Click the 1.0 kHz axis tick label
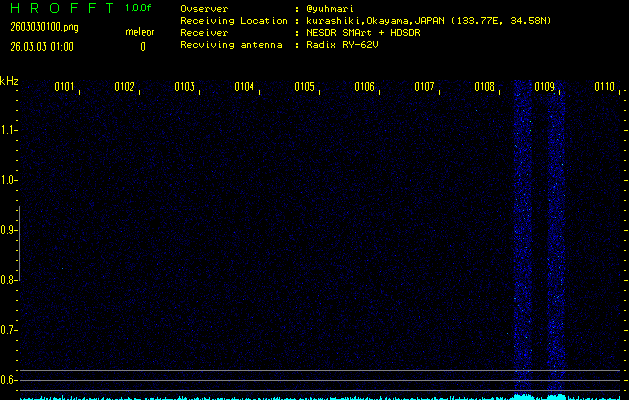Image resolution: width=629 pixels, height=400 pixels. point(8,180)
